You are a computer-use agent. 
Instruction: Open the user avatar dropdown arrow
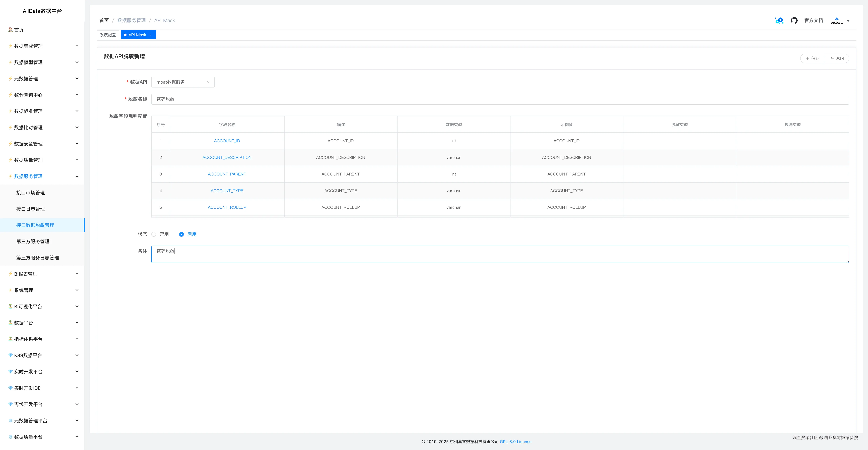[848, 21]
